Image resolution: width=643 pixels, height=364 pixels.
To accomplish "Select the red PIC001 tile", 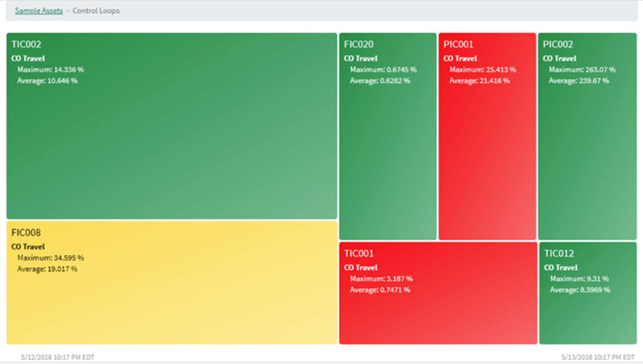I will point(487,136).
